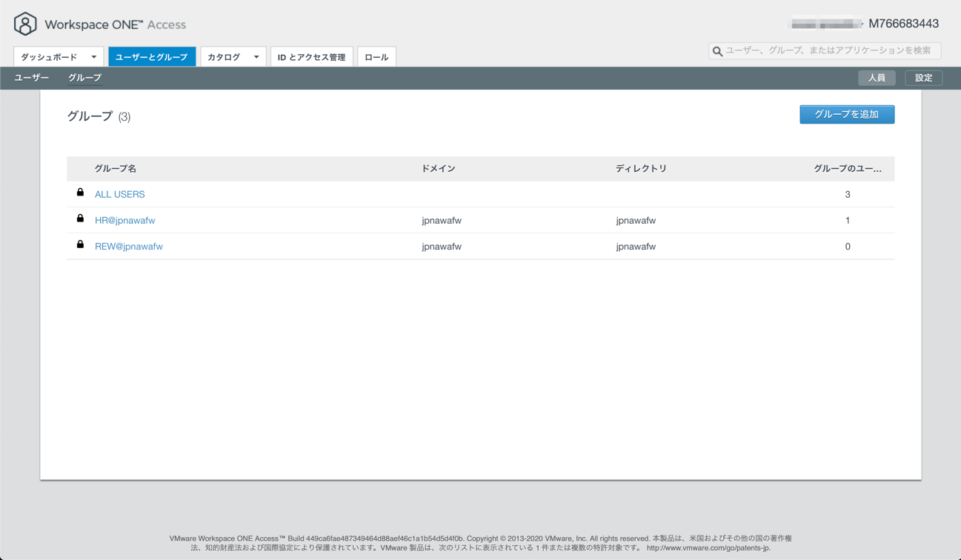
Task: Sort by the グループ名 column header
Action: (x=115, y=168)
